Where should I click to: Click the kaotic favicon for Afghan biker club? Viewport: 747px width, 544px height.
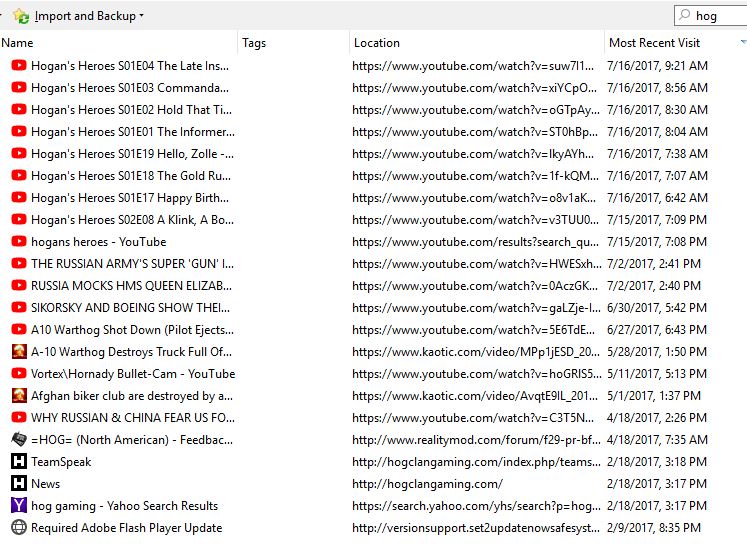19,395
